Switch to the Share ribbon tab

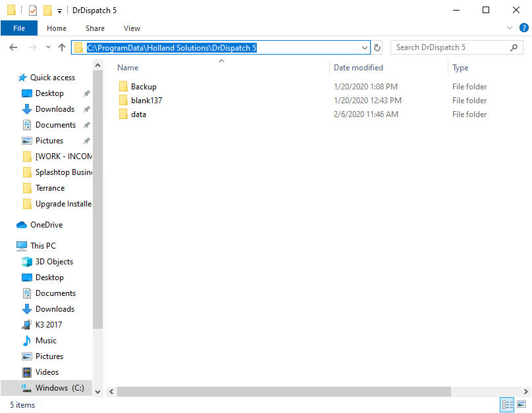click(95, 28)
